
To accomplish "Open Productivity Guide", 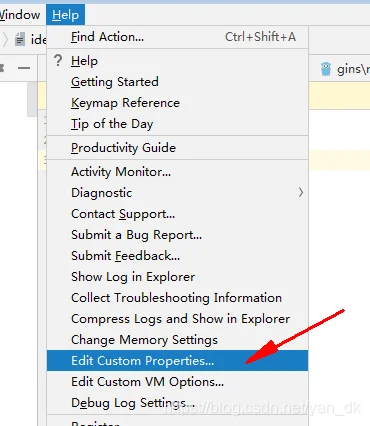I will [x=177, y=148].
